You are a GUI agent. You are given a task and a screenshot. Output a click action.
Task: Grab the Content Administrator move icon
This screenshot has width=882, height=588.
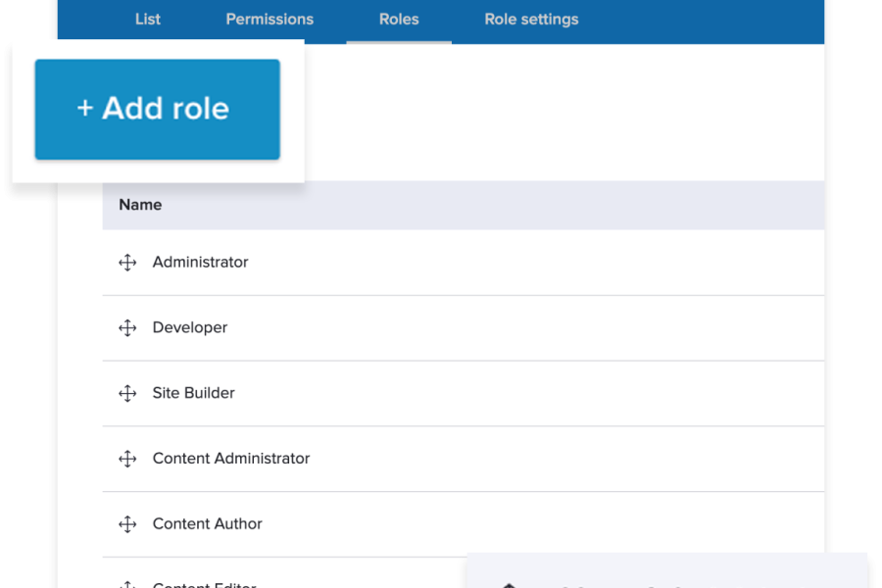pyautogui.click(x=127, y=459)
